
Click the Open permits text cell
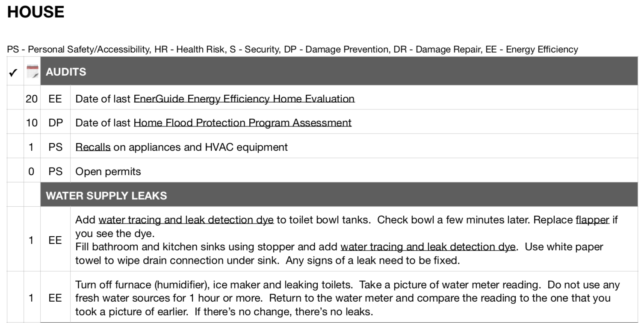point(108,172)
